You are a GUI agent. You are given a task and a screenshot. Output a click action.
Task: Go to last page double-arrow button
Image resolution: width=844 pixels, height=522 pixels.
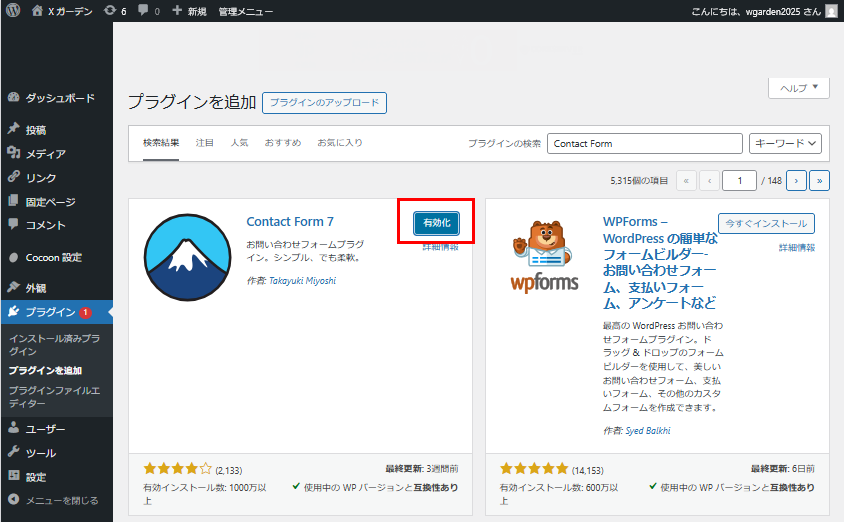pyautogui.click(x=820, y=181)
